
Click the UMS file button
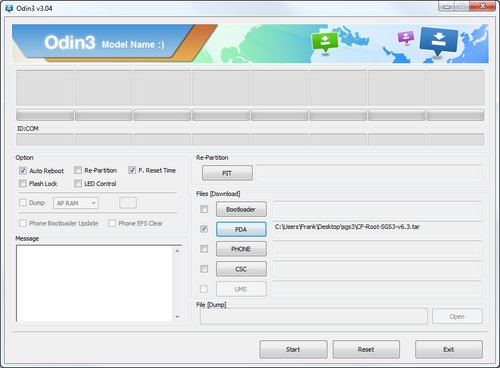pyautogui.click(x=241, y=289)
